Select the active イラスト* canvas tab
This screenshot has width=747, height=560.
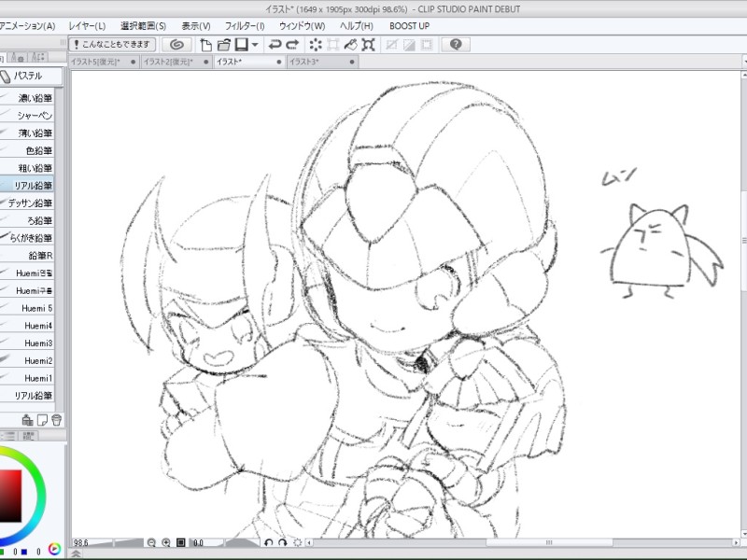pos(249,62)
